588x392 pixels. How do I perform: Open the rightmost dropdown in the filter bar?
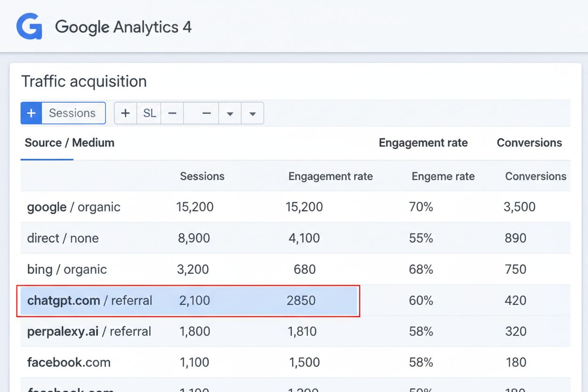(253, 113)
